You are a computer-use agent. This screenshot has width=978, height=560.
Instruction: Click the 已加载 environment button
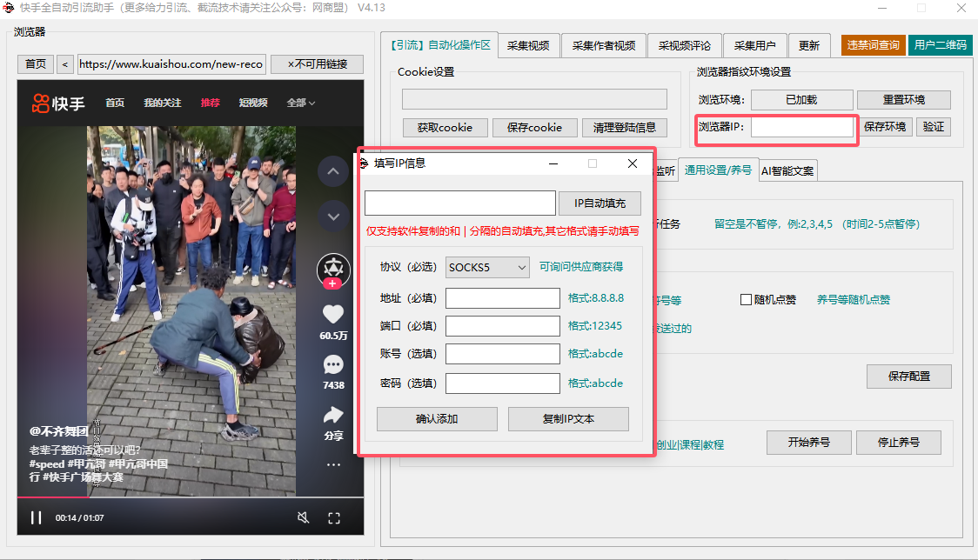(x=801, y=100)
